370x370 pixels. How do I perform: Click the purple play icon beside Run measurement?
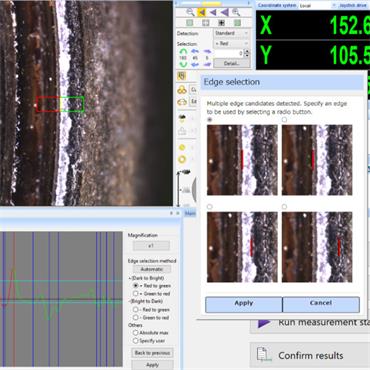pyautogui.click(x=264, y=323)
